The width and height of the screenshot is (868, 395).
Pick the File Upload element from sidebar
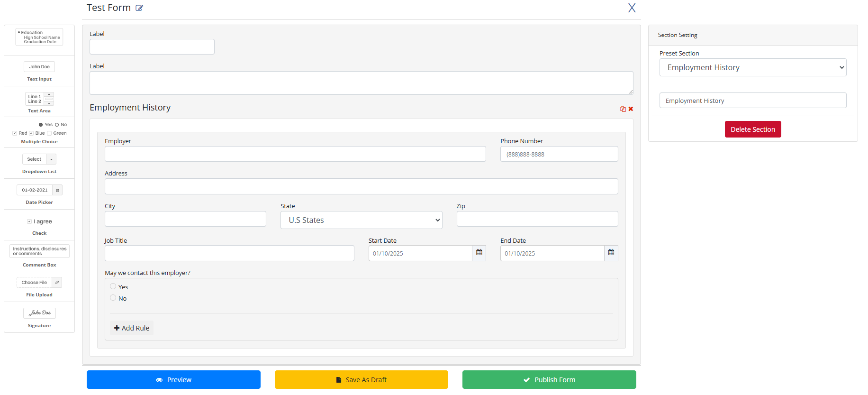[39, 286]
